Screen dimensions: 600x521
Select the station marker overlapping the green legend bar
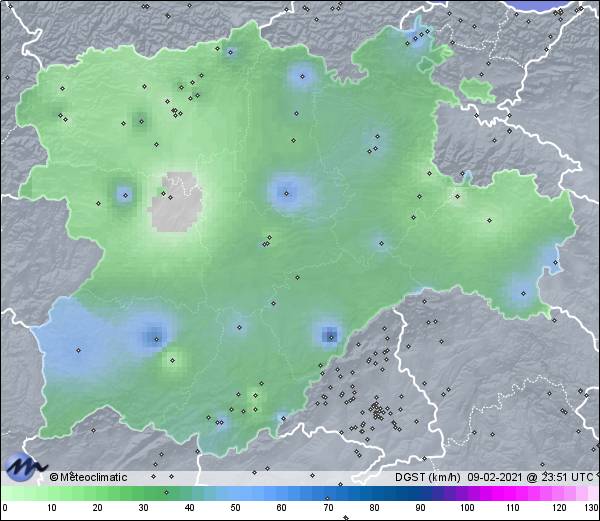[166, 492]
